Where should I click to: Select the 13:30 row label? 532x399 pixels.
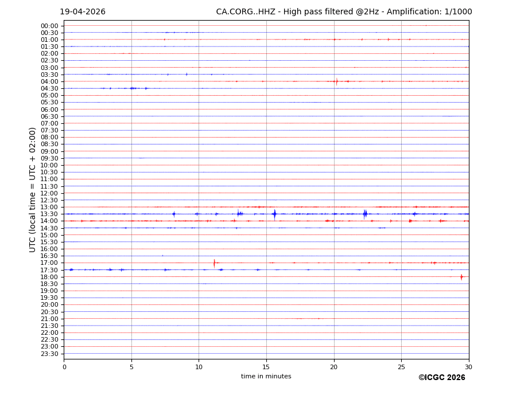point(49,214)
